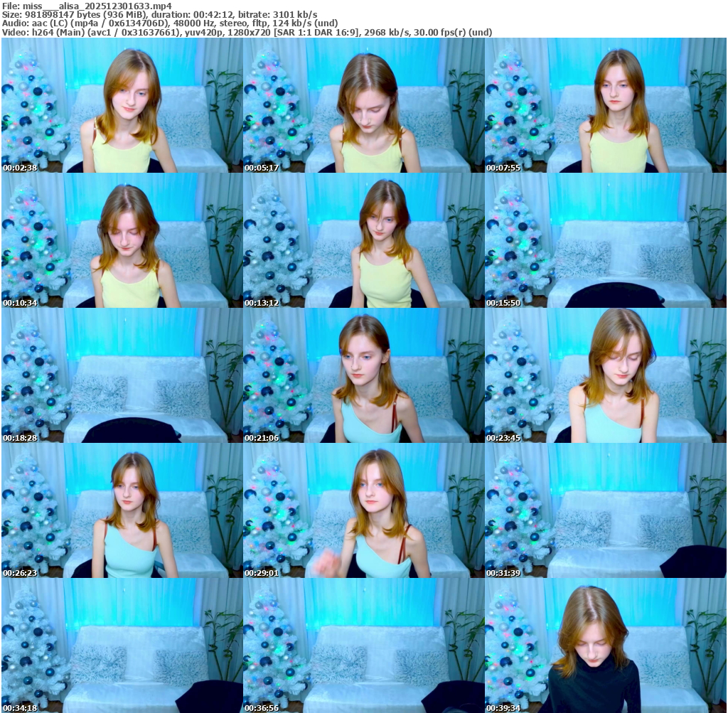Viewport: 728px width, 713px height.
Task: Open the thumbnail at 00:07:55
Action: coord(605,105)
